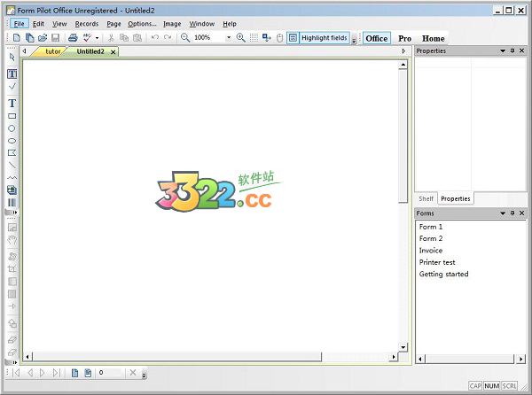Select the check mark tool
The image size is (532, 395).
click(x=12, y=87)
